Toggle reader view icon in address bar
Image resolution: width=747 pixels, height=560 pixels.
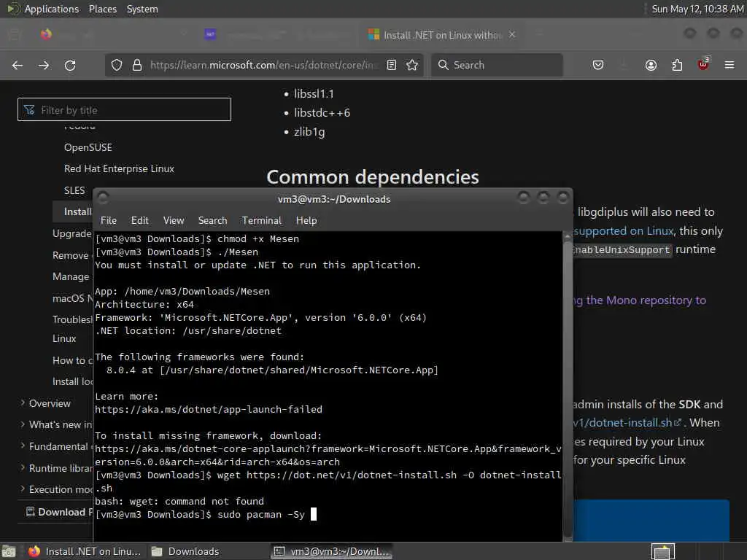392,65
